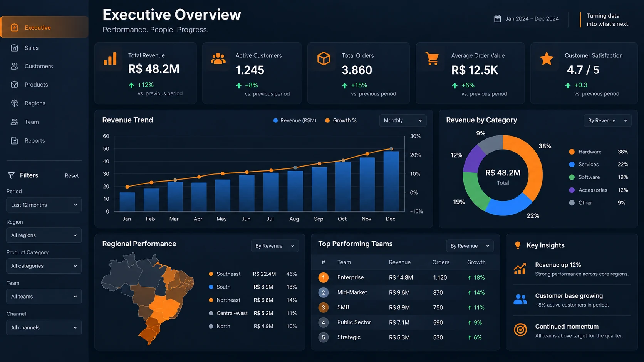644x362 pixels.
Task: Click the December revenue bar
Action: pyautogui.click(x=391, y=181)
